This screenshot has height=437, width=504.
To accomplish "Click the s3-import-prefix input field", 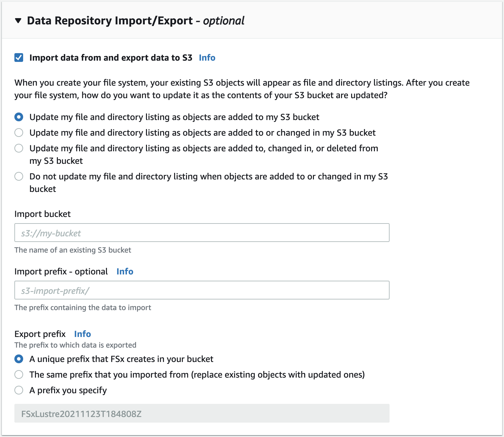I will [x=201, y=290].
